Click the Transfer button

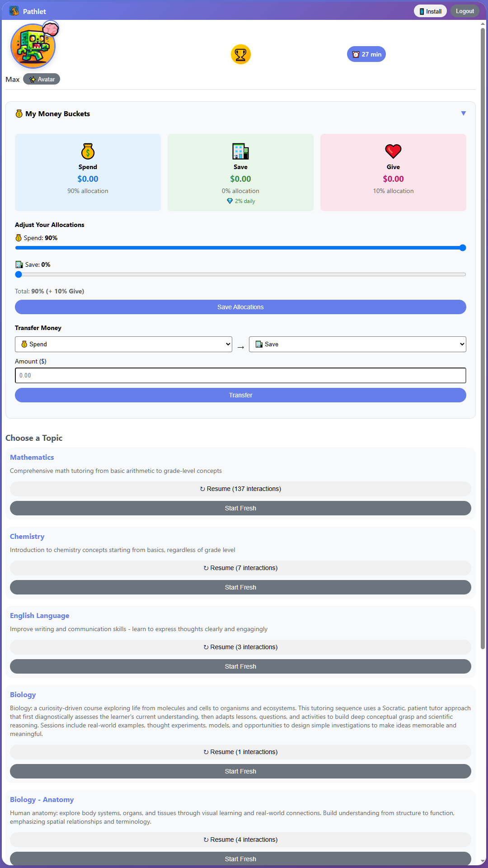[240, 395]
